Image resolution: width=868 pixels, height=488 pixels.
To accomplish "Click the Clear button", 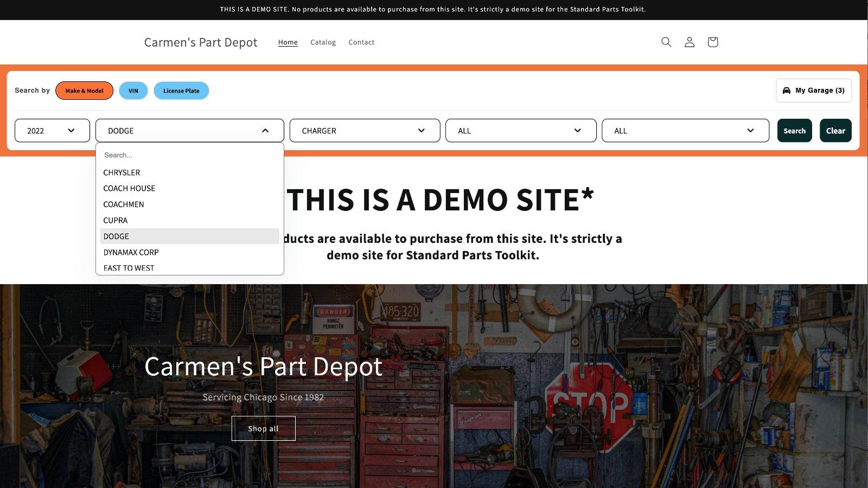I will point(835,131).
